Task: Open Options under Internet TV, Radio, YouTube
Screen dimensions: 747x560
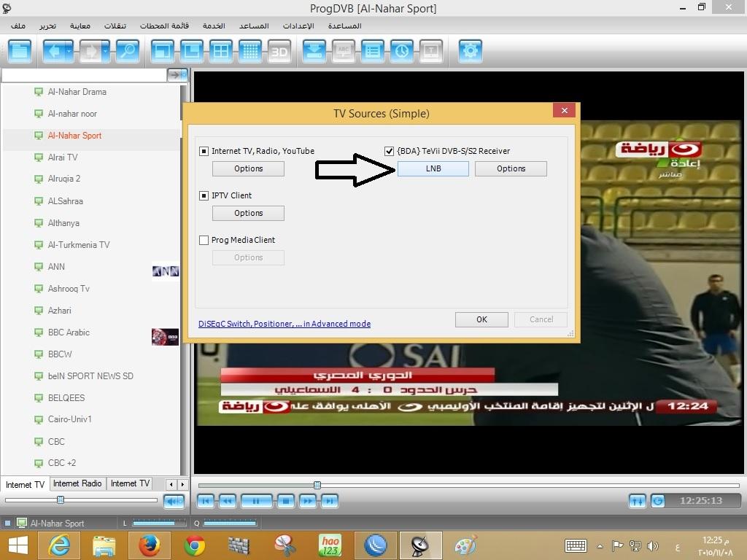Action: (x=248, y=168)
